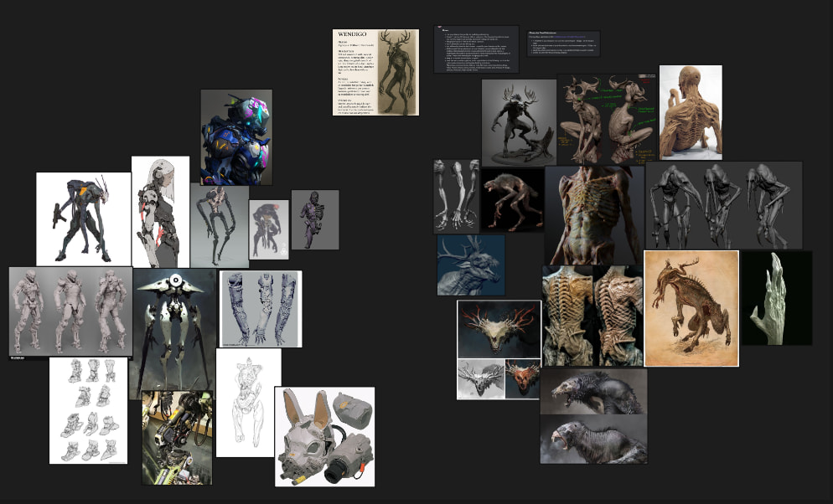This screenshot has height=504, width=833.
Task: Click the bunny-eared gas mask image
Action: pos(324,436)
